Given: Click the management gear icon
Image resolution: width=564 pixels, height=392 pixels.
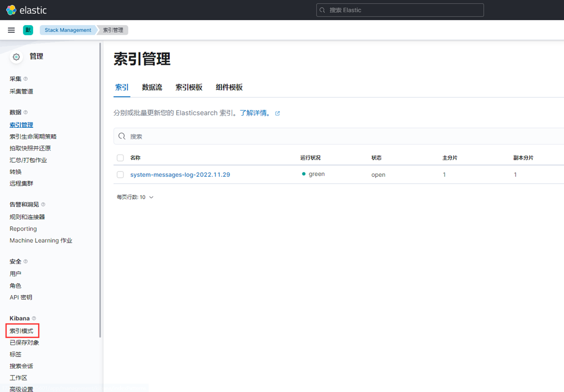Looking at the screenshot, I should pos(16,57).
